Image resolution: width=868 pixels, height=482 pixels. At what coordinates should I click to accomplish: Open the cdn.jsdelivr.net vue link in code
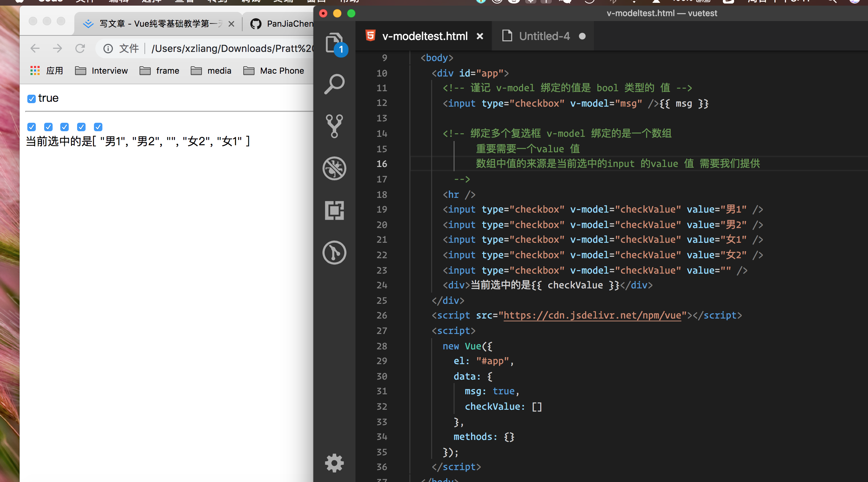(x=592, y=315)
